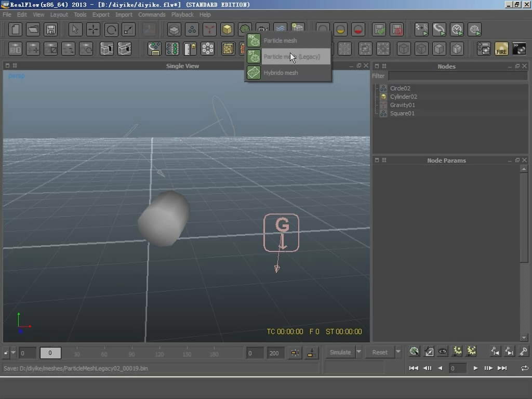Click the cracked yellow cube icon
This screenshot has height=399, width=532.
tap(228, 49)
